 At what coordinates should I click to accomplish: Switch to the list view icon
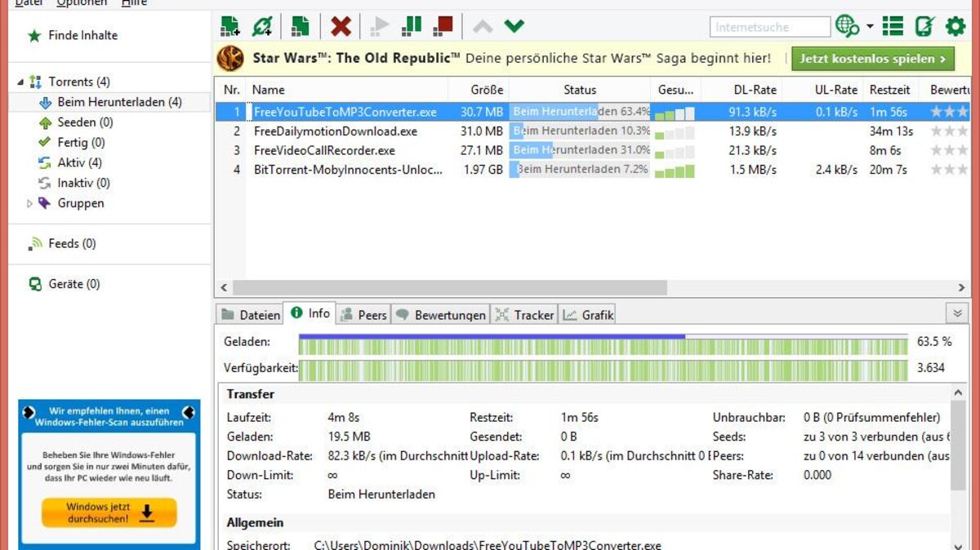[x=893, y=25]
